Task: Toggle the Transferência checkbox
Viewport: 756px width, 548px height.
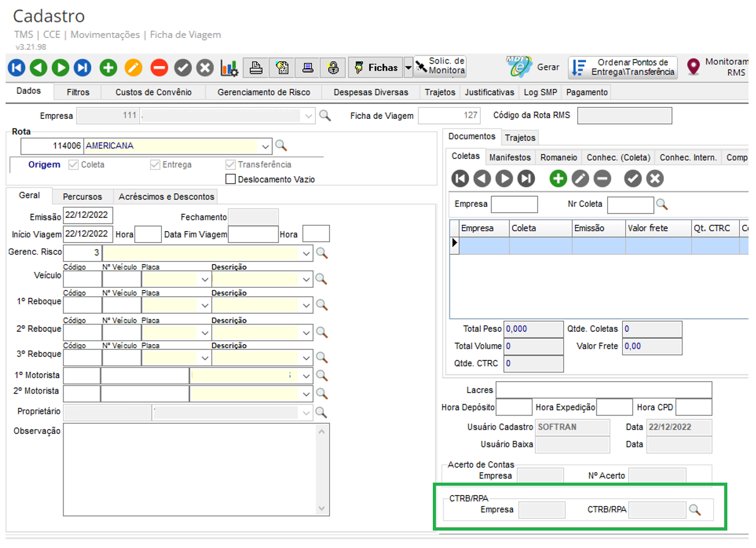Action: tap(230, 165)
